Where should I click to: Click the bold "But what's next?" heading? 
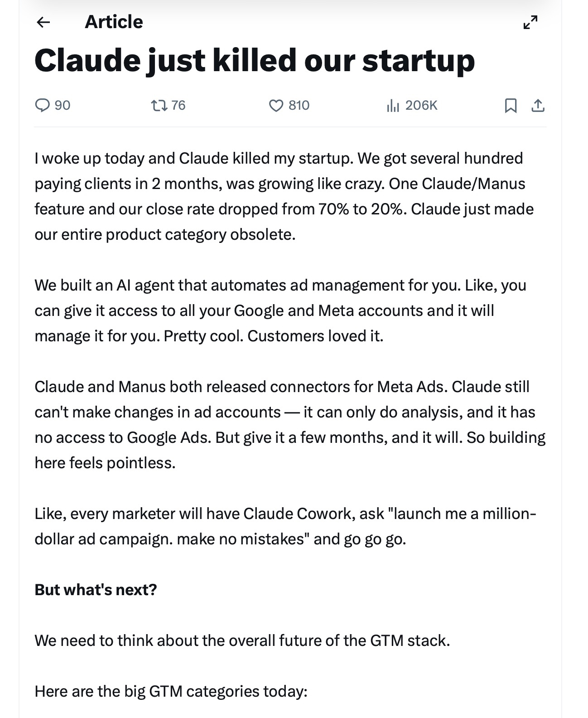coord(96,590)
